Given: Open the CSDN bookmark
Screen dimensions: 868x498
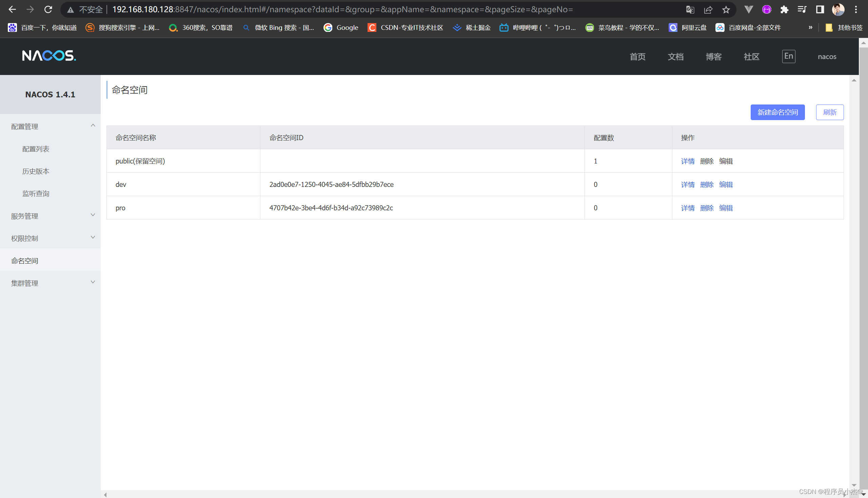Looking at the screenshot, I should click(405, 28).
